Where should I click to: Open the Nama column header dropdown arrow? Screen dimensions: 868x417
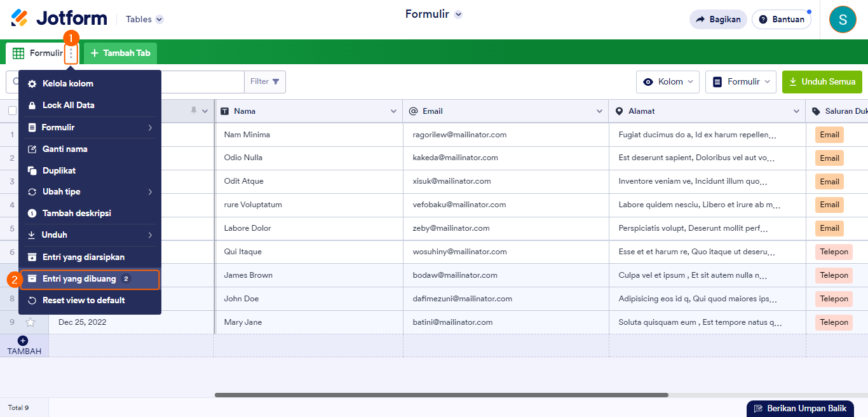[393, 111]
